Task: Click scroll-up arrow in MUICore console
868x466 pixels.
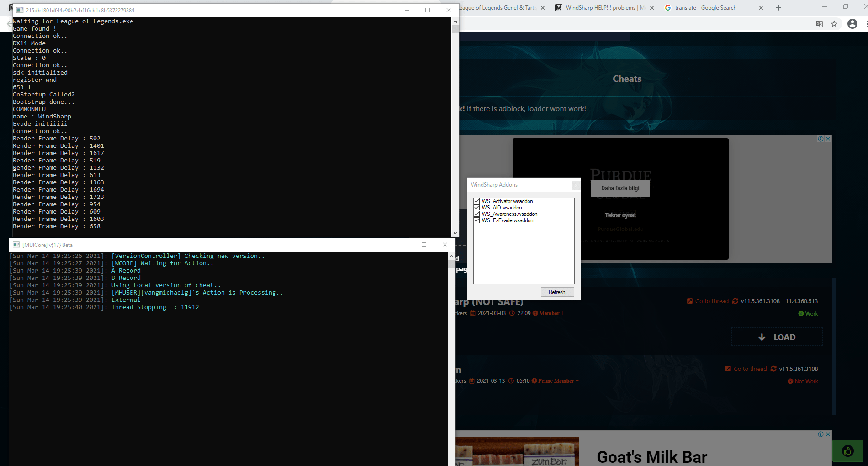Action: 451,256
